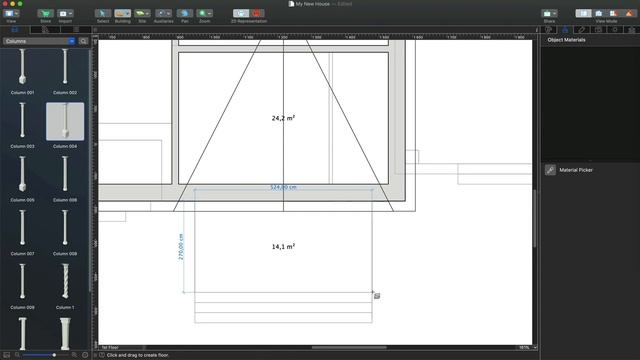Screen dimensions: 640x360
Task: Click the large-thumbnails icon by slider
Action: click(x=74, y=355)
